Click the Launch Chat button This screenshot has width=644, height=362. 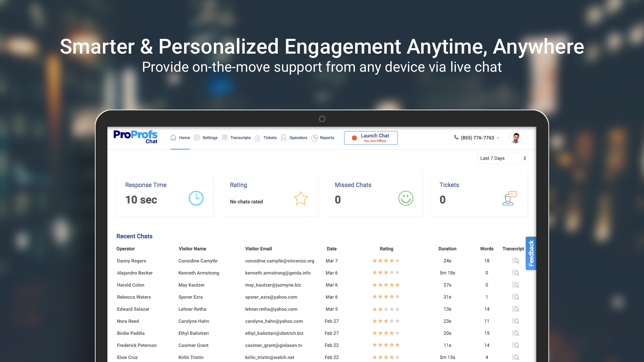pos(371,138)
